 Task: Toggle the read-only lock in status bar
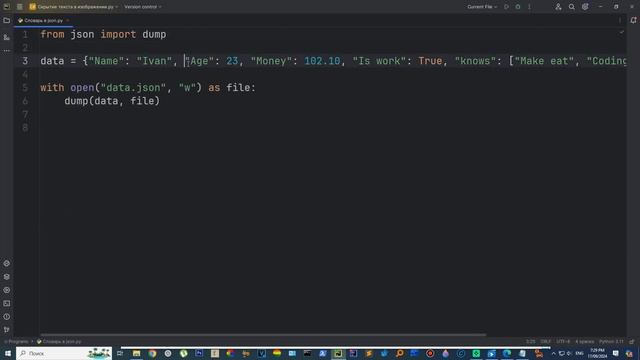(x=632, y=342)
